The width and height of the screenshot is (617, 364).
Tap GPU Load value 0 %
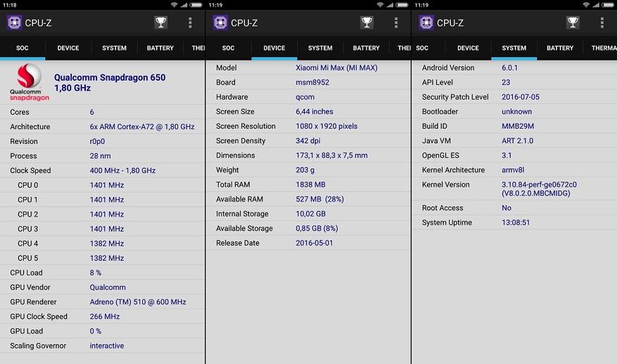click(x=95, y=331)
